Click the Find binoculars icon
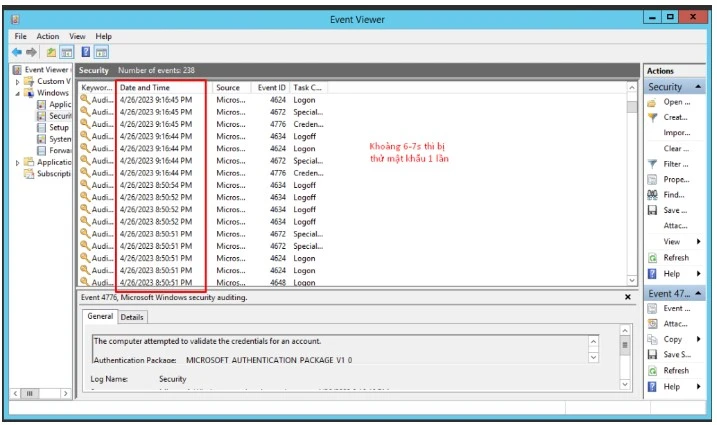The image size is (717, 425). (x=652, y=195)
